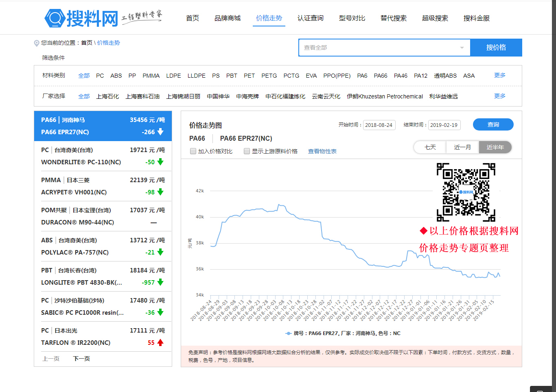Click the QR code image on chart
This screenshot has width=556, height=392.
[x=466, y=192]
